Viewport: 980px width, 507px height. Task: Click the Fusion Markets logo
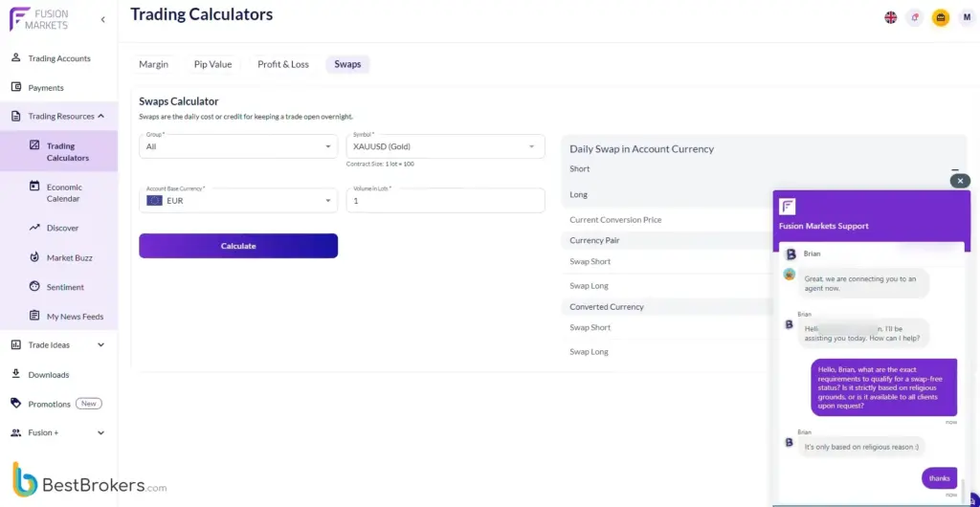pyautogui.click(x=38, y=19)
